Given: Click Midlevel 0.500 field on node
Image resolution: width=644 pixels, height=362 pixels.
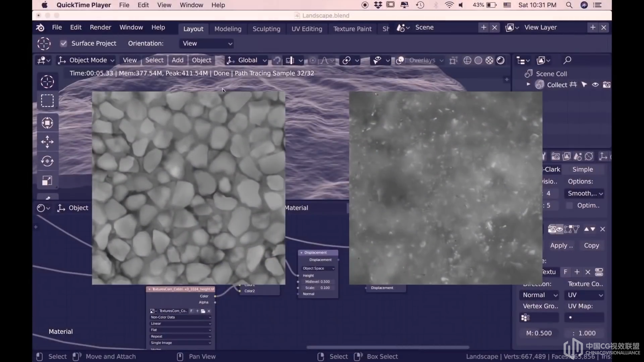Looking at the screenshot, I should point(318,282).
